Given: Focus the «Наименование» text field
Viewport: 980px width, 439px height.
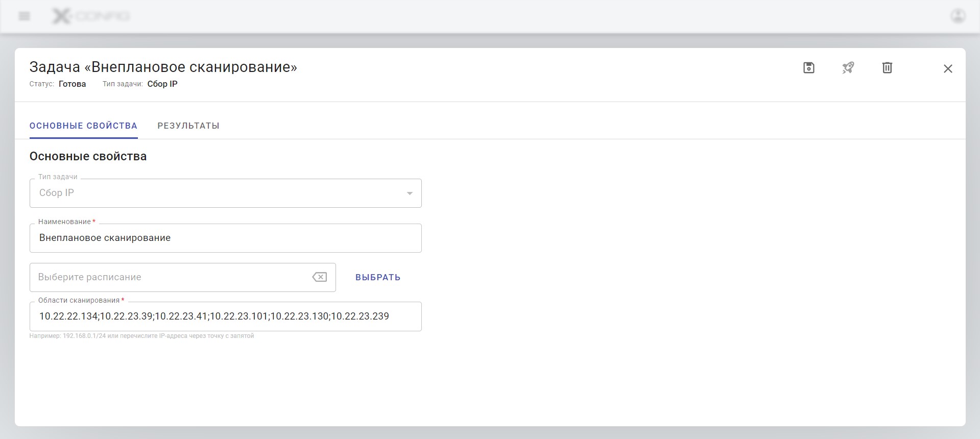Looking at the screenshot, I should 225,238.
